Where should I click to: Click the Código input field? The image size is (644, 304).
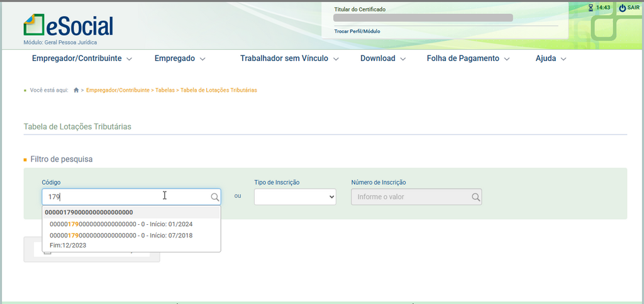pyautogui.click(x=126, y=197)
